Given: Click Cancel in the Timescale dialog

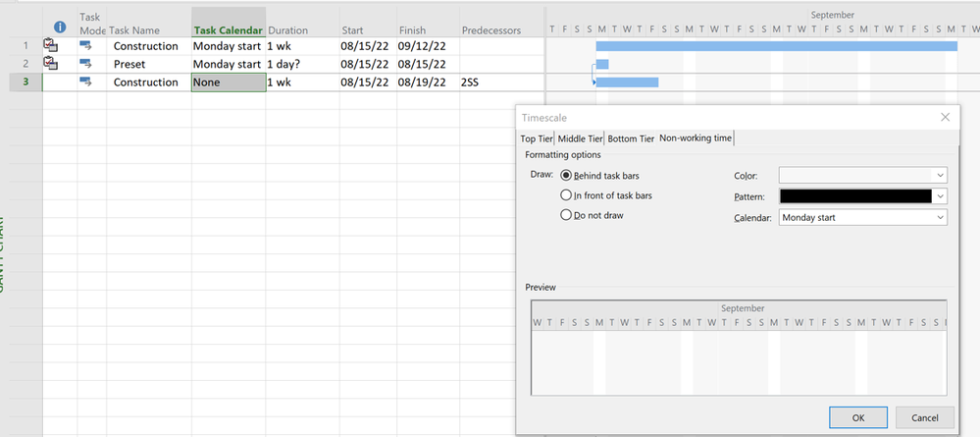Looking at the screenshot, I should point(924,417).
